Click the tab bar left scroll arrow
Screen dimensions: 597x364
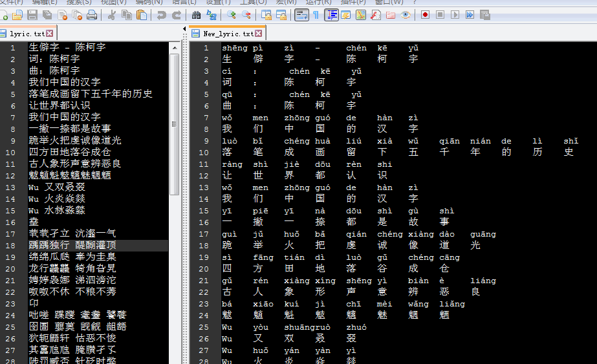184,29
